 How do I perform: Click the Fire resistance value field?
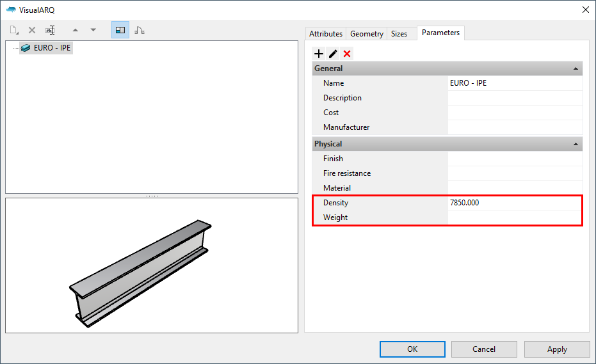tap(515, 173)
